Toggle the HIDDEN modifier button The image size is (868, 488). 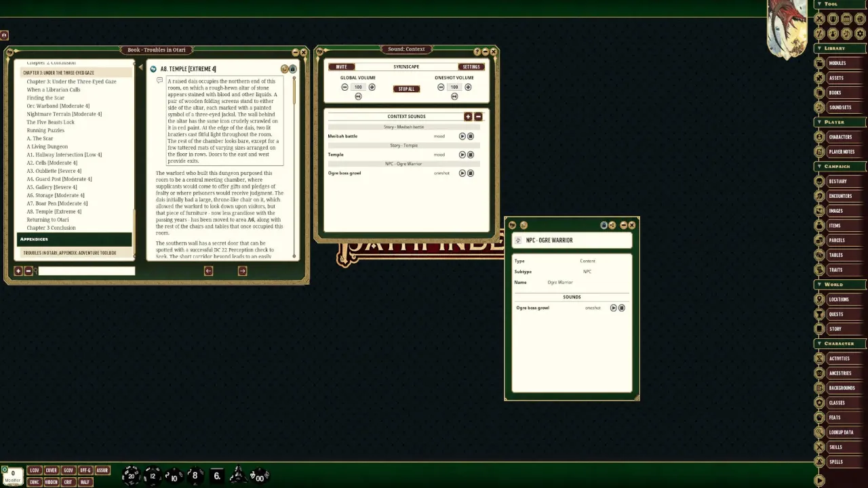coord(52,482)
